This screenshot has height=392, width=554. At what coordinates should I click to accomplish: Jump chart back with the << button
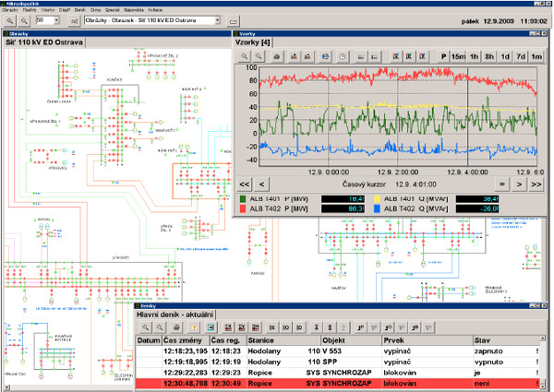point(245,184)
